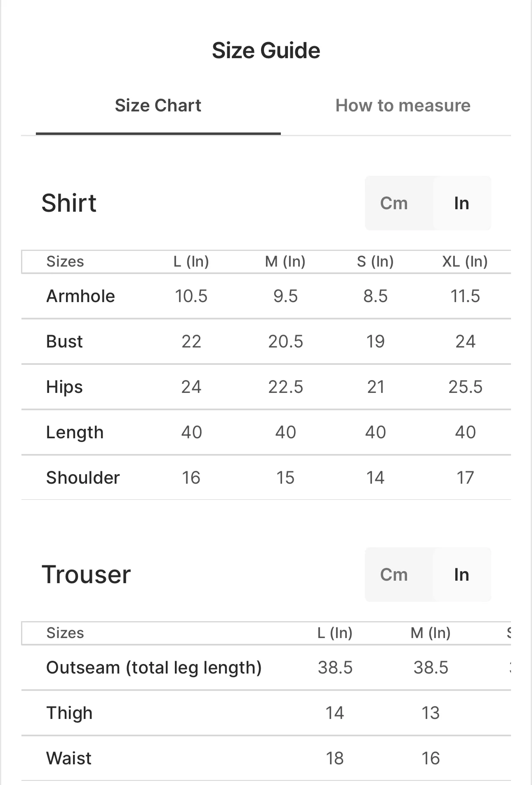532x785 pixels.
Task: Select the Shirt table's M (In) header
Action: pyautogui.click(x=285, y=261)
